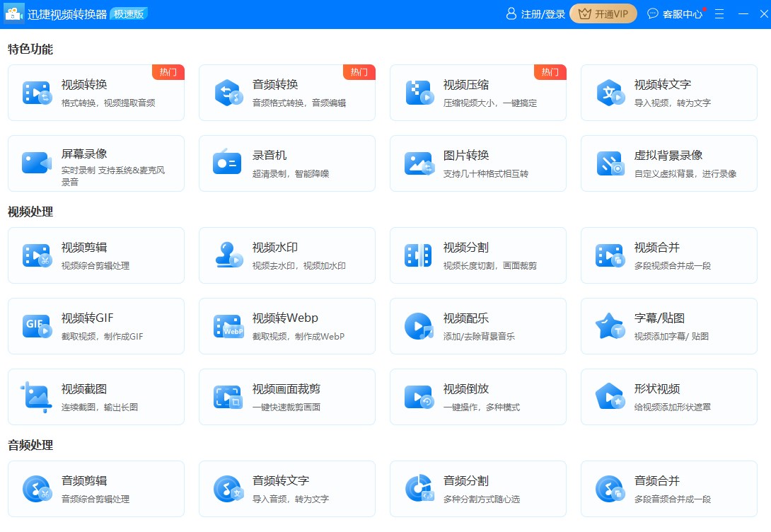Open the 录音机 recorder icon
The image size is (771, 532).
coord(226,162)
